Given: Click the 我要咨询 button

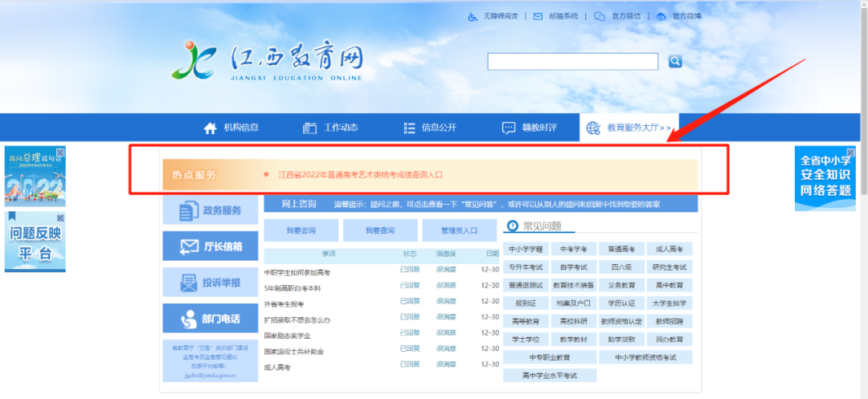Looking at the screenshot, I should pos(301,230).
